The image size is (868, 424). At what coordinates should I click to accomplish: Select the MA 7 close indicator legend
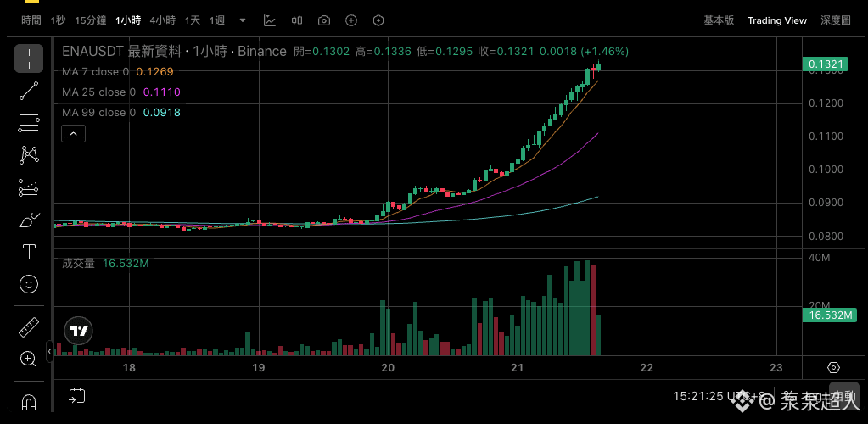117,72
